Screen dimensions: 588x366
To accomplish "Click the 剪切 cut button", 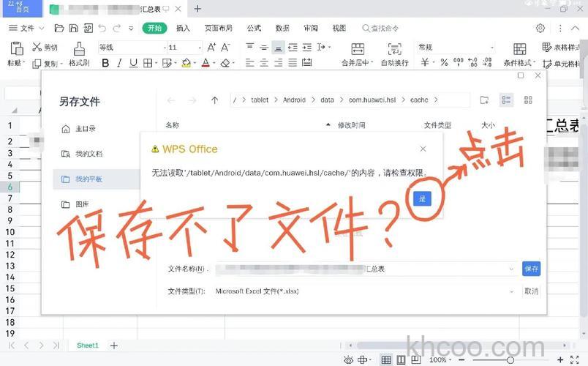I will point(45,47).
